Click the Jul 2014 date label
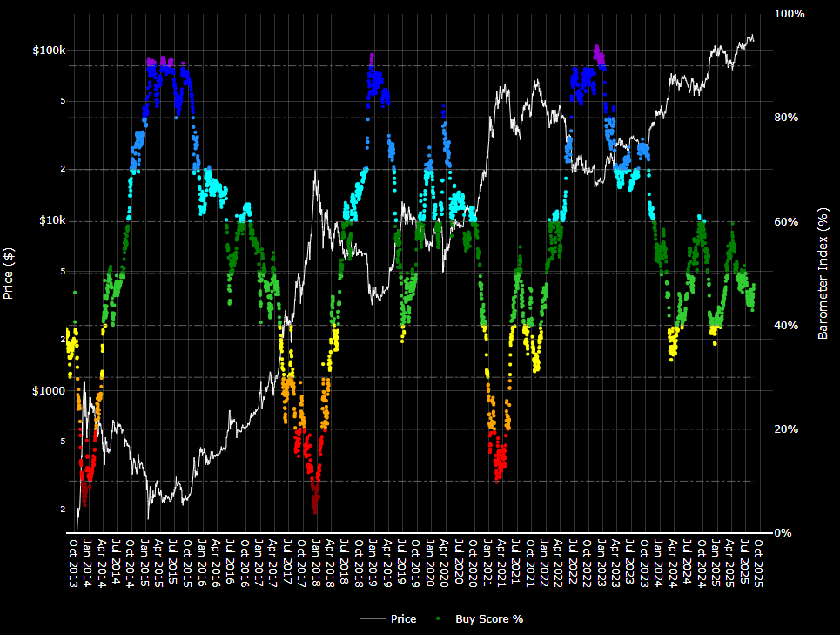 coord(117,564)
